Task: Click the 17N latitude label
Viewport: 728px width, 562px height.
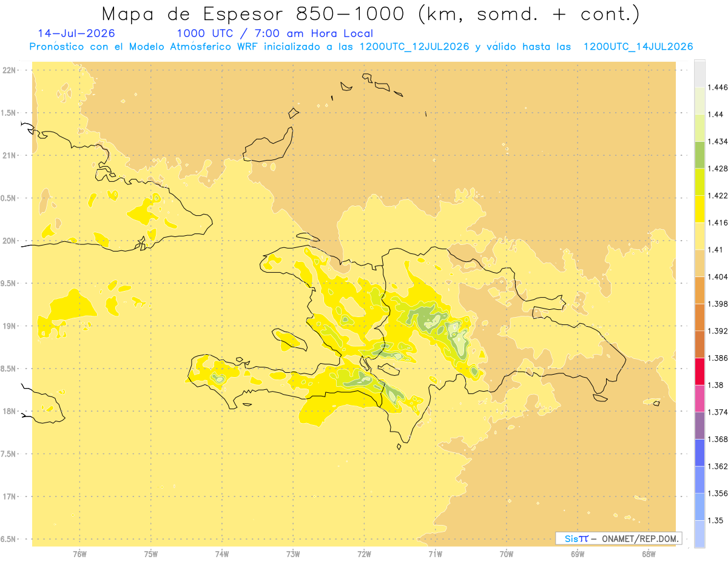Action: [x=9, y=497]
